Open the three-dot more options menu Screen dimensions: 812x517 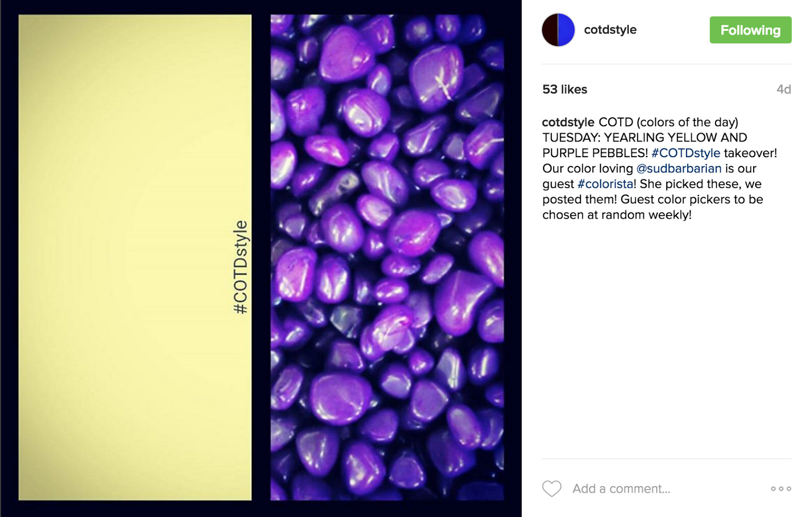click(x=781, y=489)
